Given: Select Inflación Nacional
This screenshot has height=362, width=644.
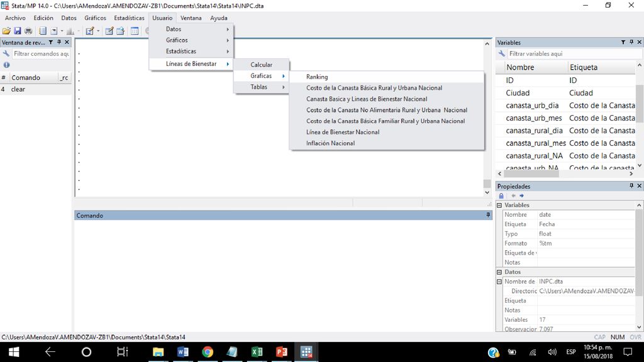Looking at the screenshot, I should coord(387,143).
